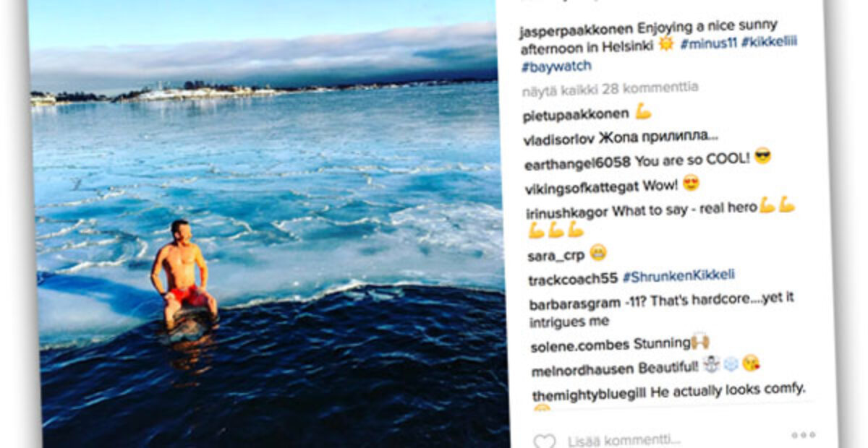The height and width of the screenshot is (448, 868).
Task: Go to barbarasgram profile
Action: tap(575, 304)
